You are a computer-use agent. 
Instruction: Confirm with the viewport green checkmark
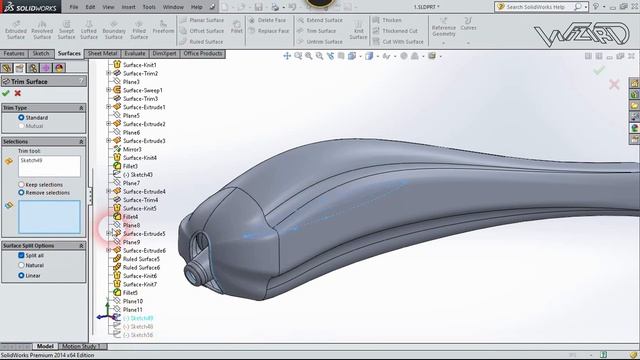(599, 71)
